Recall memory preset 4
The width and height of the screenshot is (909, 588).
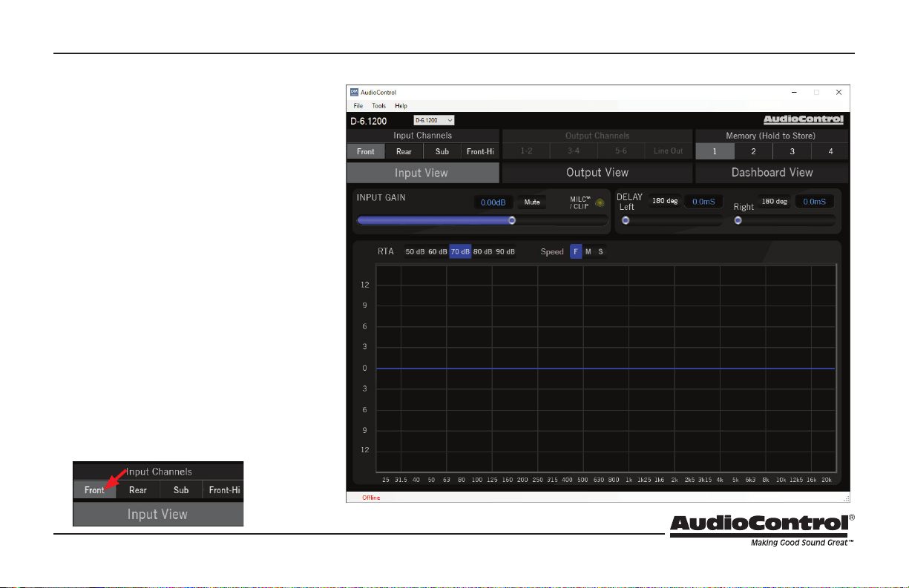(830, 151)
